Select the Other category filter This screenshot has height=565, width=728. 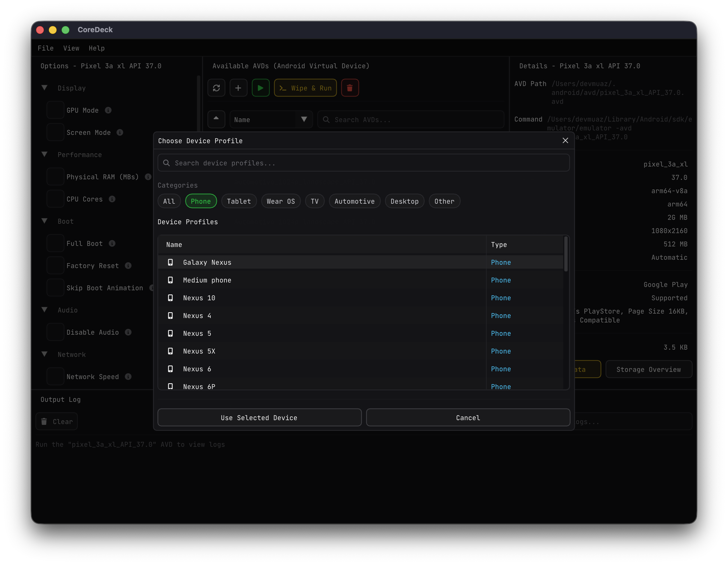coord(444,201)
